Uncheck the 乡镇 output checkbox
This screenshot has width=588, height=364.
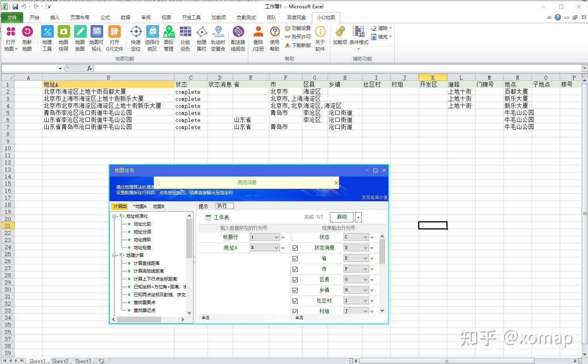[295, 290]
